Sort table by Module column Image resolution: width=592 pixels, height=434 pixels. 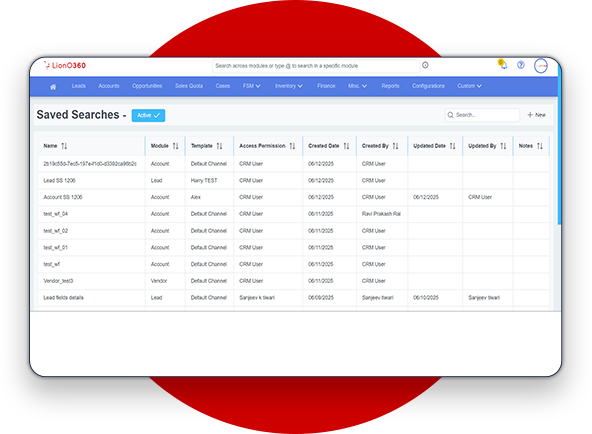tap(176, 146)
